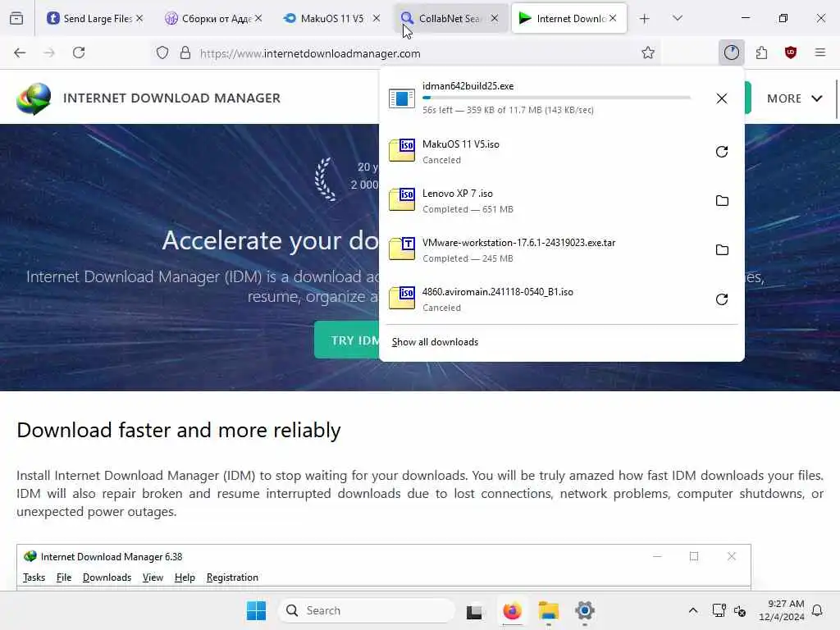Viewport: 840px width, 630px height.
Task: Click the idman642build25.exe progress bar
Action: 556,98
